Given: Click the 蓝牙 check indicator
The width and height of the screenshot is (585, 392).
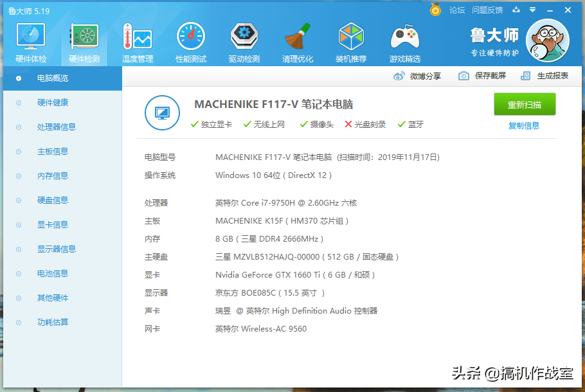Looking at the screenshot, I should coord(410,124).
